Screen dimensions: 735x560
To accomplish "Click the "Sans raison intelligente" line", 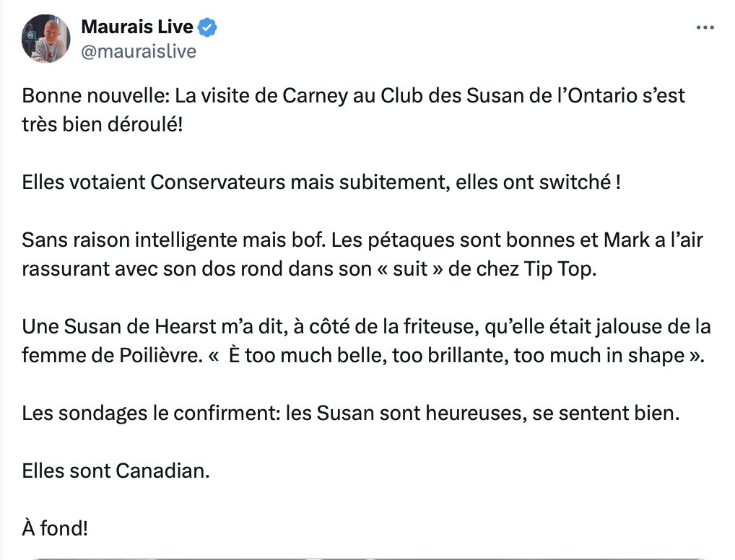I will (362, 240).
